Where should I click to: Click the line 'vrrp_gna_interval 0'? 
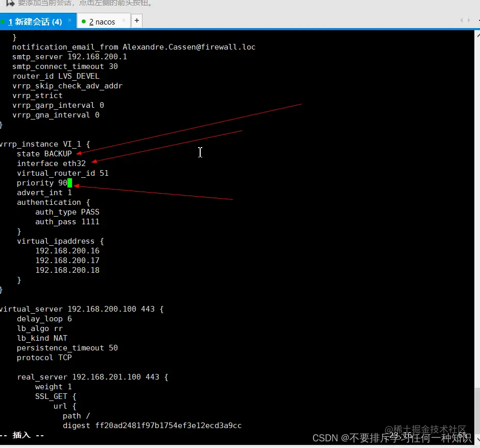(56, 115)
